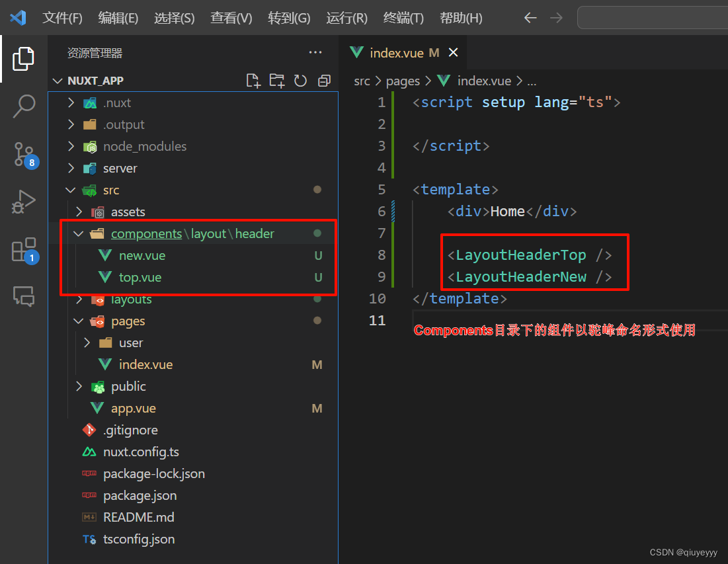Open the 帮助(H) menu

[461, 18]
